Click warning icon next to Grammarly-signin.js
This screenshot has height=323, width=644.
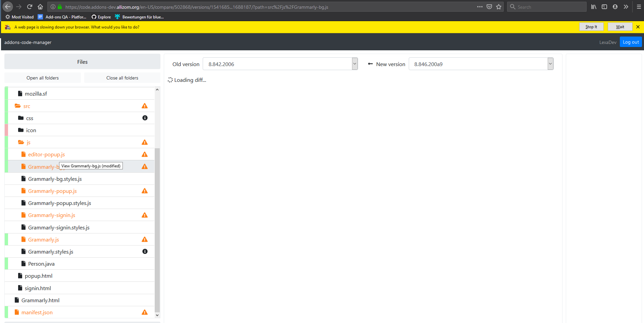[x=145, y=215]
